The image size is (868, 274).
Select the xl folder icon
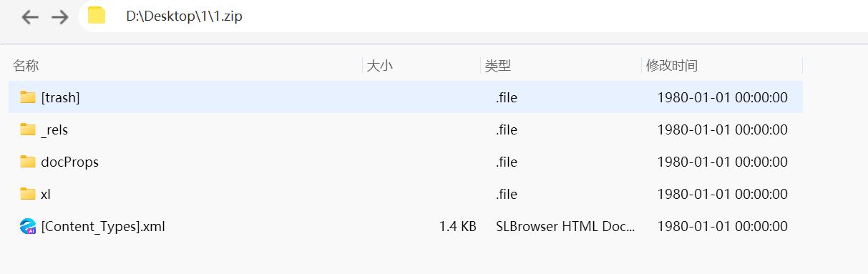click(x=28, y=194)
